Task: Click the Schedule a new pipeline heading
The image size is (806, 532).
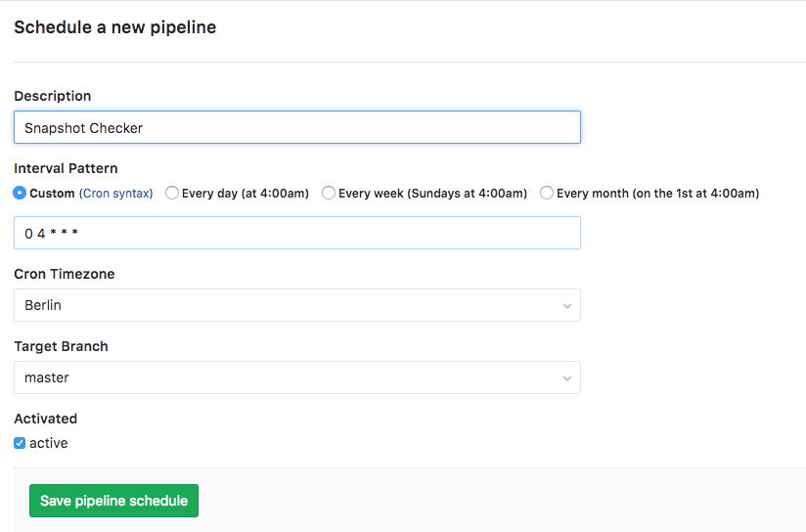Action: point(115,27)
